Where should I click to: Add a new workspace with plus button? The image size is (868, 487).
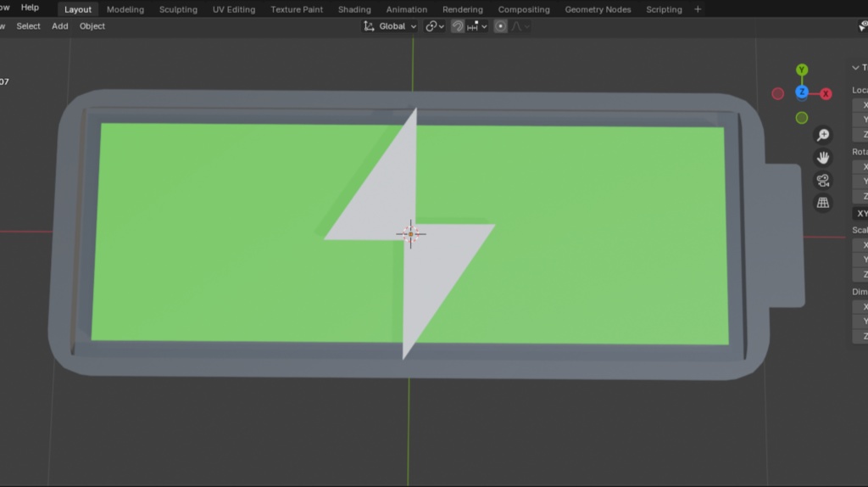pyautogui.click(x=698, y=9)
